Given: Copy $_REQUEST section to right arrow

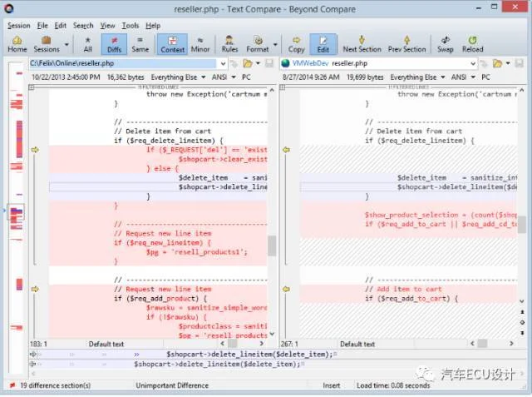Looking at the screenshot, I should [x=35, y=150].
